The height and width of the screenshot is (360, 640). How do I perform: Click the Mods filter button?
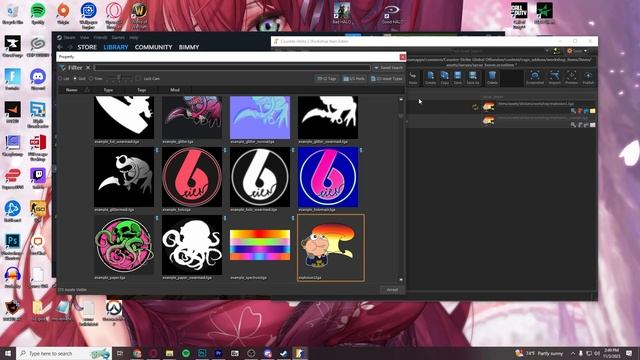point(354,78)
